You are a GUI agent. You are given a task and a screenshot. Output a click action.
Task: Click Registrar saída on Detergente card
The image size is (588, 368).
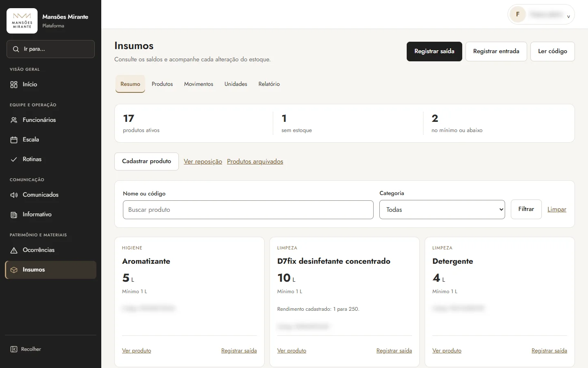click(549, 351)
